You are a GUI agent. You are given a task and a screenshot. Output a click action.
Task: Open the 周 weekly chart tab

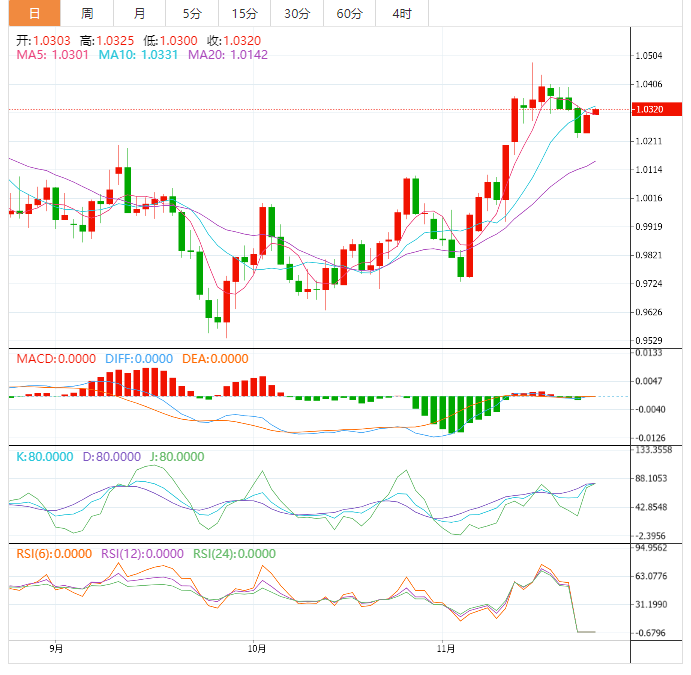point(87,13)
